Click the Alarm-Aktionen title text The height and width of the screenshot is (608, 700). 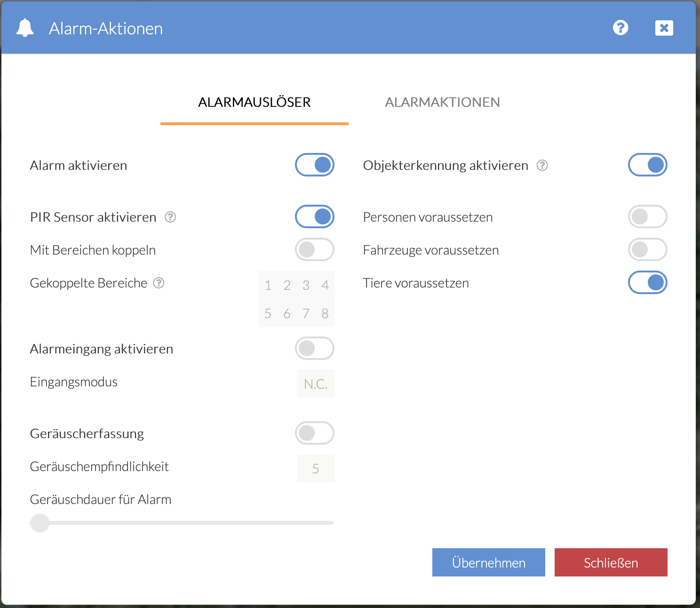pyautogui.click(x=106, y=29)
